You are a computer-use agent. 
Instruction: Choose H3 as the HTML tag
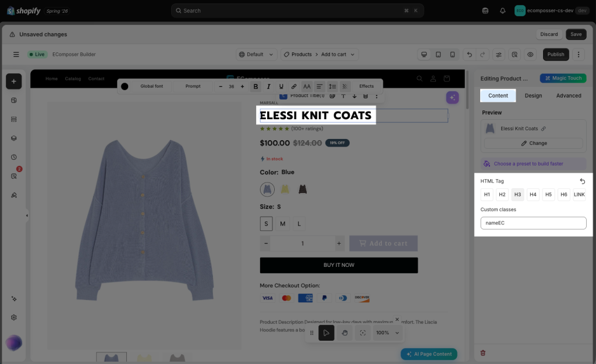pyautogui.click(x=517, y=195)
